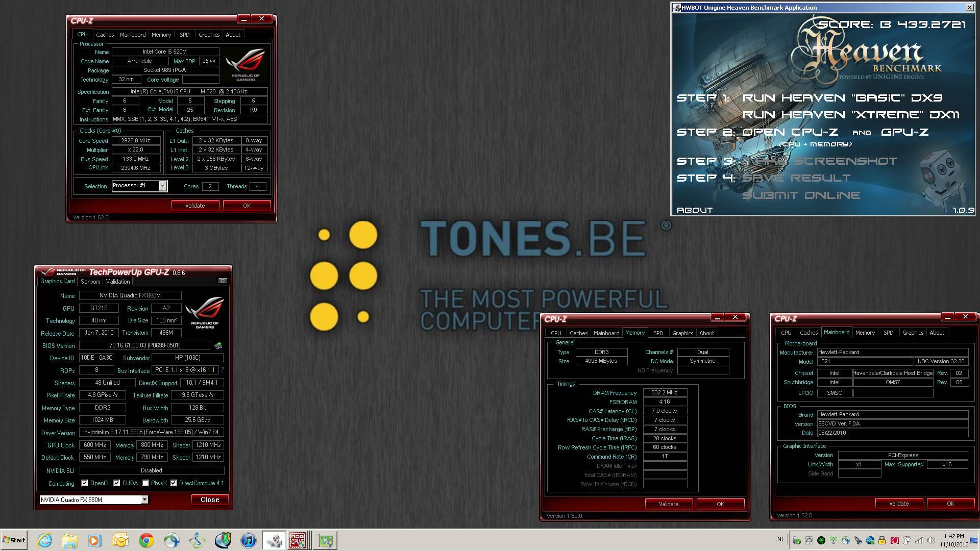Open Graphics tab in the top-left CPU-Z window
Viewport: 980px width, 551px height.
(209, 35)
